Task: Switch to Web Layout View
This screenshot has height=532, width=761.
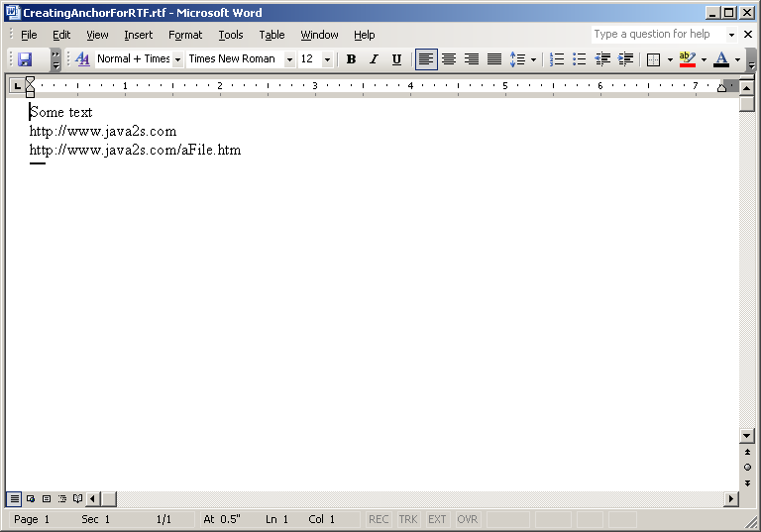Action: [x=31, y=498]
